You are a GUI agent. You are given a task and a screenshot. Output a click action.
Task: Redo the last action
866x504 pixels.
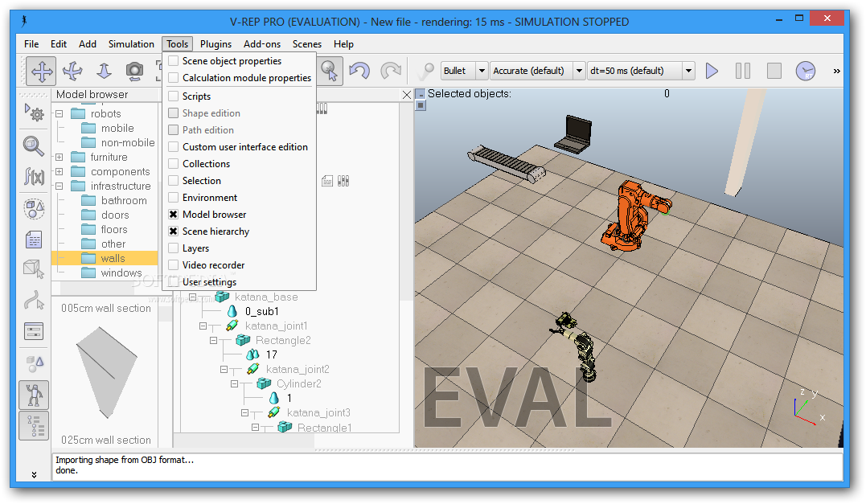(391, 72)
